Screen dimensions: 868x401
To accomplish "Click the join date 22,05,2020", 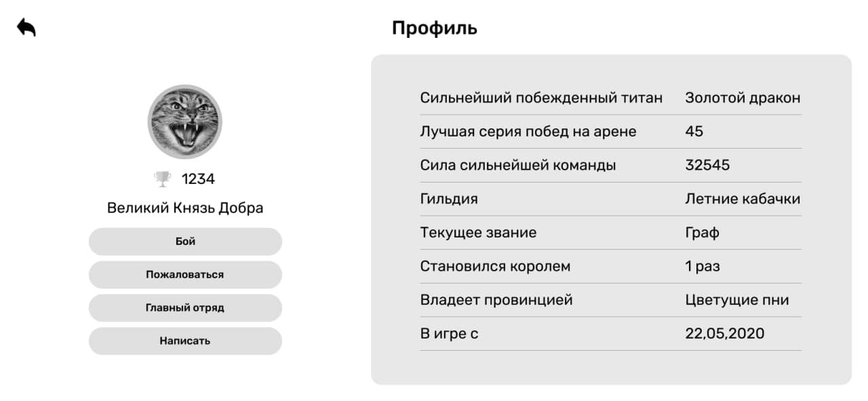I will tap(725, 334).
